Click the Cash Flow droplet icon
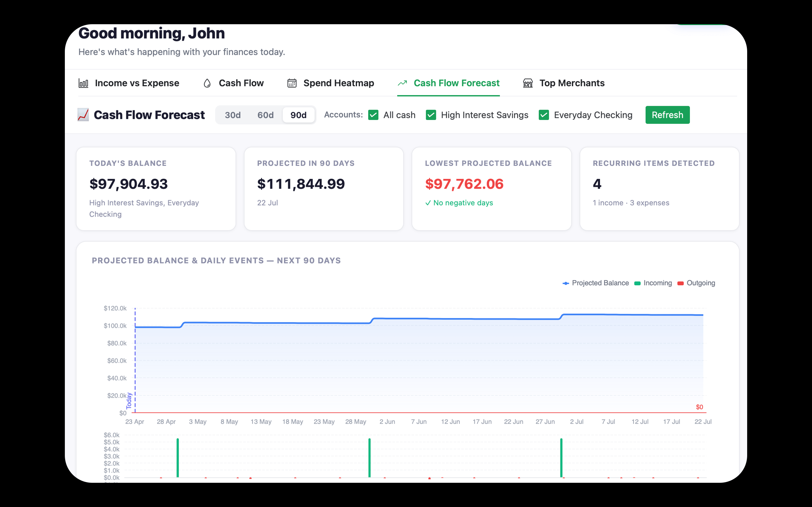Screen dimensions: 812x507 point(207,83)
